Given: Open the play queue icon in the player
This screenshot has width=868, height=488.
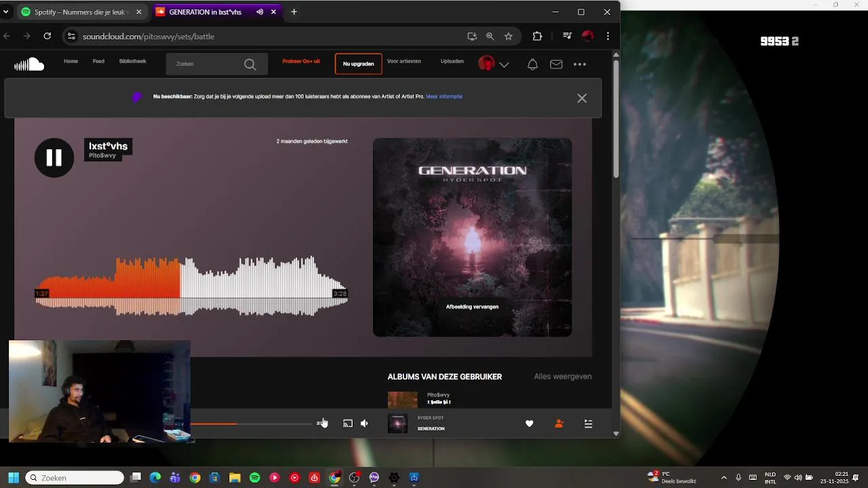Looking at the screenshot, I should (x=588, y=424).
